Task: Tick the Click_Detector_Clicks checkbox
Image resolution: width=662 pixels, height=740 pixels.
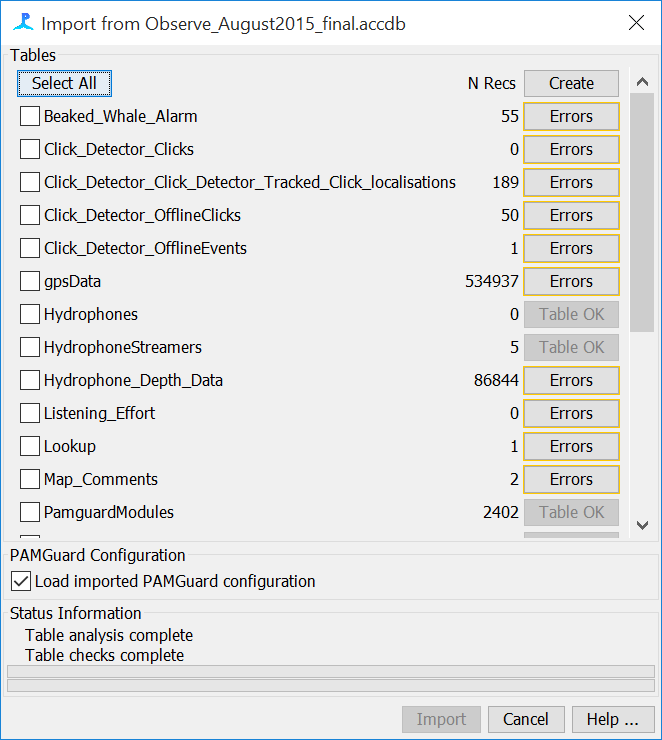Action: (x=30, y=149)
